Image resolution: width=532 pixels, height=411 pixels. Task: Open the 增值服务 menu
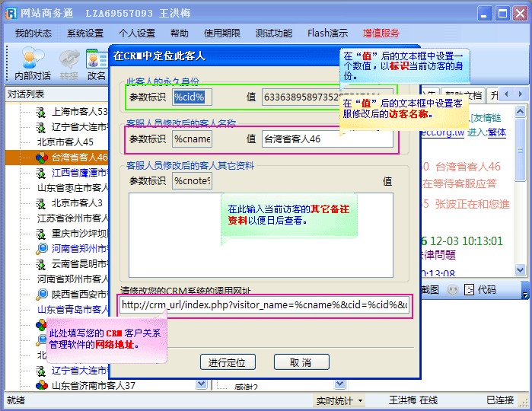pyautogui.click(x=381, y=33)
